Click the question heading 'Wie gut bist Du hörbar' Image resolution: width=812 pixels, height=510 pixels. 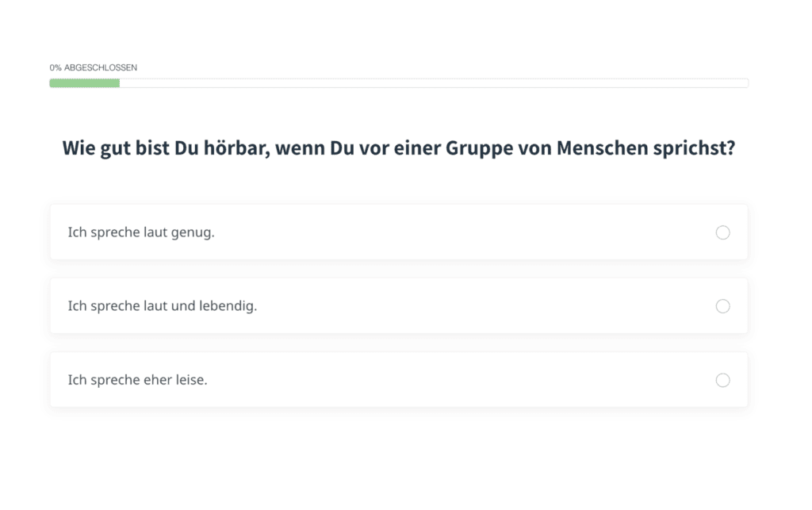pos(399,148)
